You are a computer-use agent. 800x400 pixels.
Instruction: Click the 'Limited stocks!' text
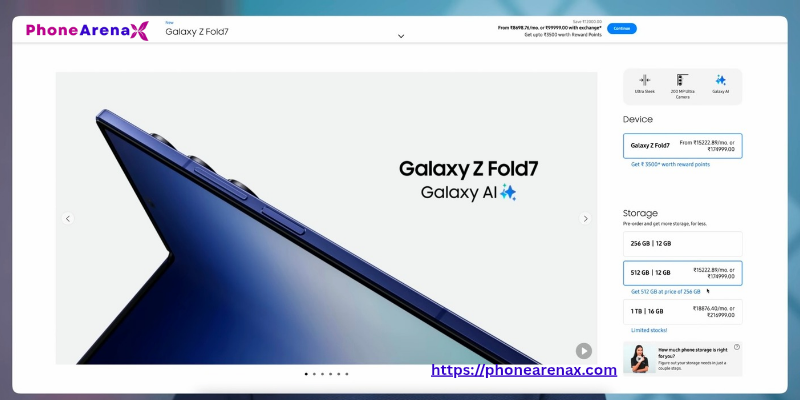click(649, 330)
